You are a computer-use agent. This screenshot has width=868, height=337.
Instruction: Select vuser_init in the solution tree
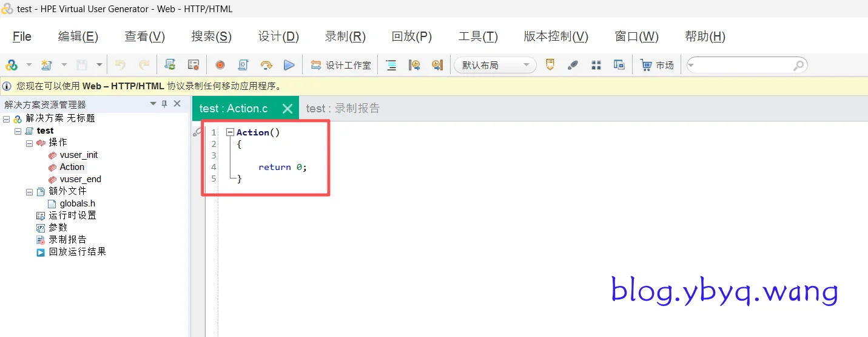click(x=78, y=155)
